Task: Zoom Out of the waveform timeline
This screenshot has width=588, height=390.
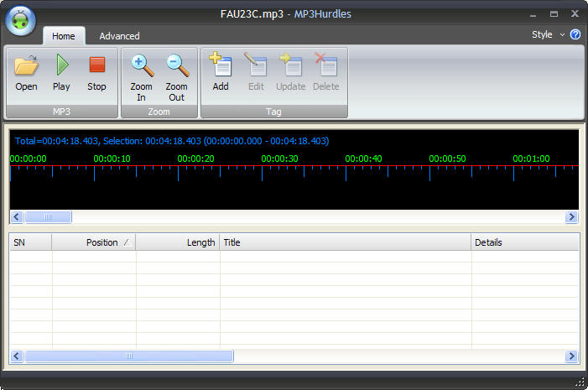Action: tap(177, 78)
